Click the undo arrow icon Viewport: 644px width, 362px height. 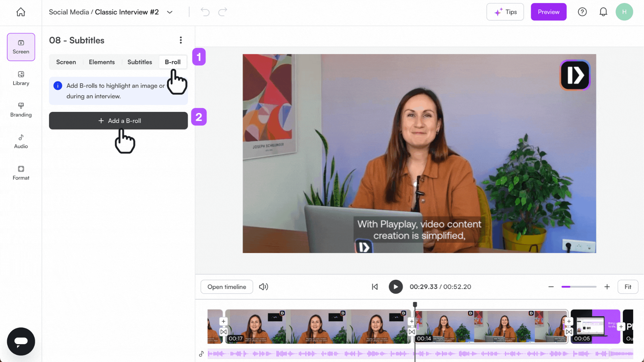[205, 12]
